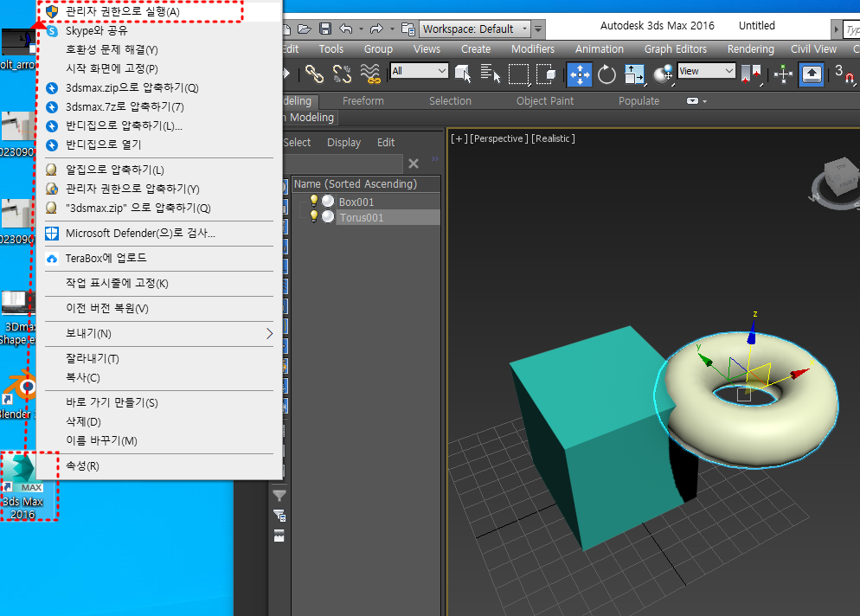Open the Tools menu

pos(331,48)
